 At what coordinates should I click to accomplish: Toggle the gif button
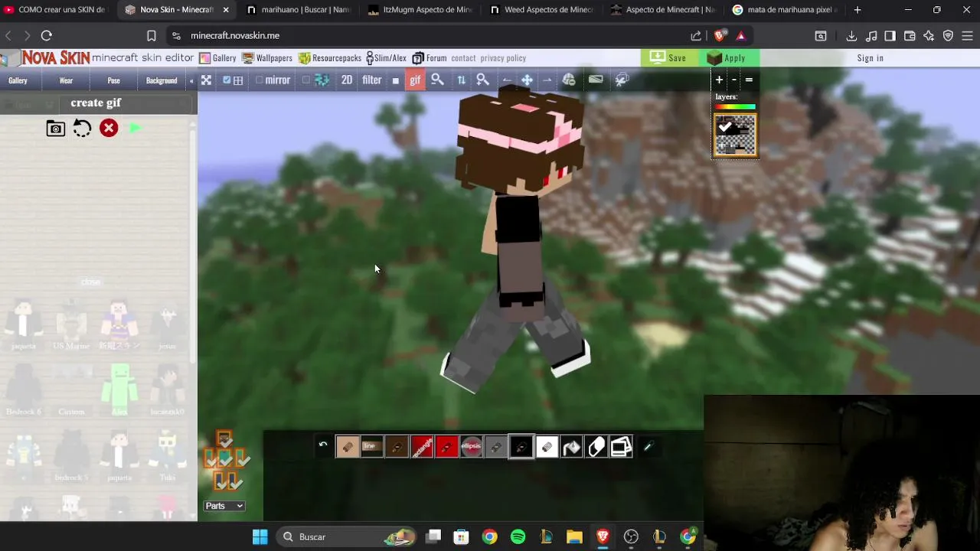pyautogui.click(x=415, y=80)
